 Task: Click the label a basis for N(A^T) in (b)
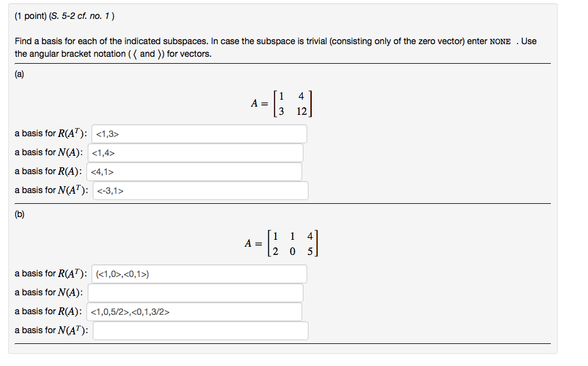click(50, 330)
